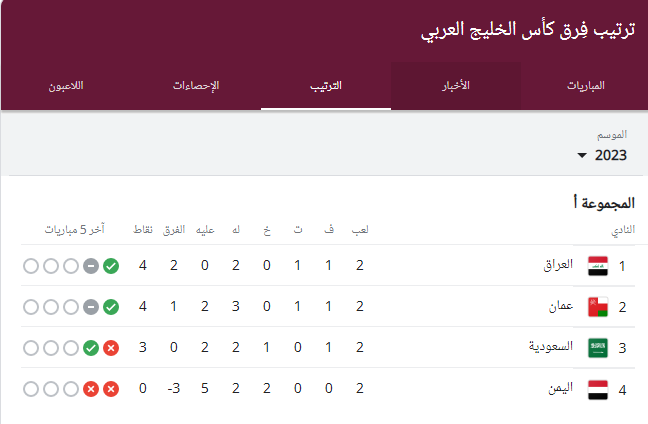Click the Iraq flag icon
The image size is (648, 424).
(597, 266)
